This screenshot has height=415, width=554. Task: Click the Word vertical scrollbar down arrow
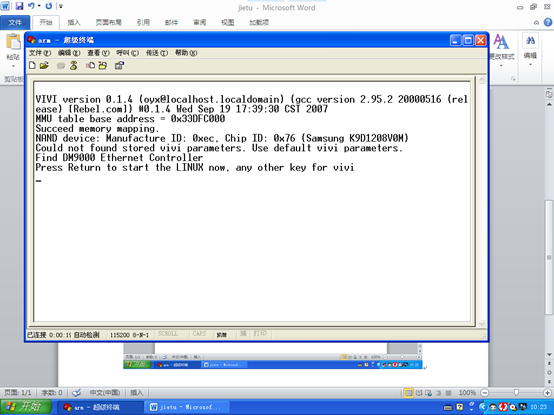549,354
